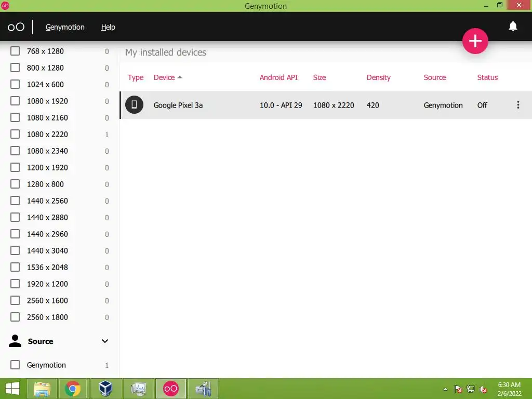Enable the 1024 x 600 filter
532x399 pixels.
pyautogui.click(x=15, y=85)
